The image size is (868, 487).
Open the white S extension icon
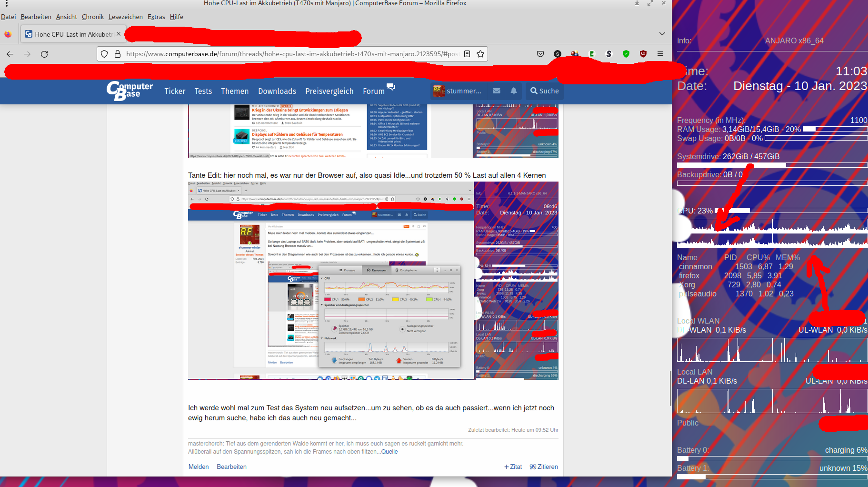[609, 54]
